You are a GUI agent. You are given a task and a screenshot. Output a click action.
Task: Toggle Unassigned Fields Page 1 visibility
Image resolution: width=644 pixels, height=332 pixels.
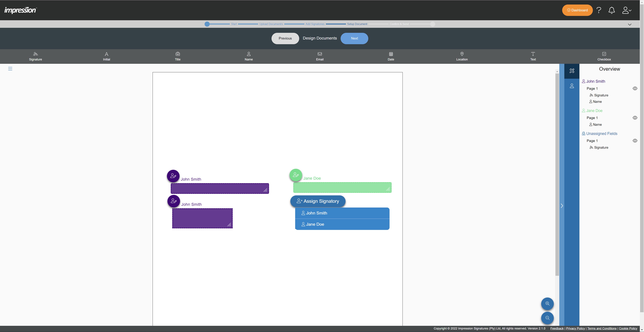point(635,141)
